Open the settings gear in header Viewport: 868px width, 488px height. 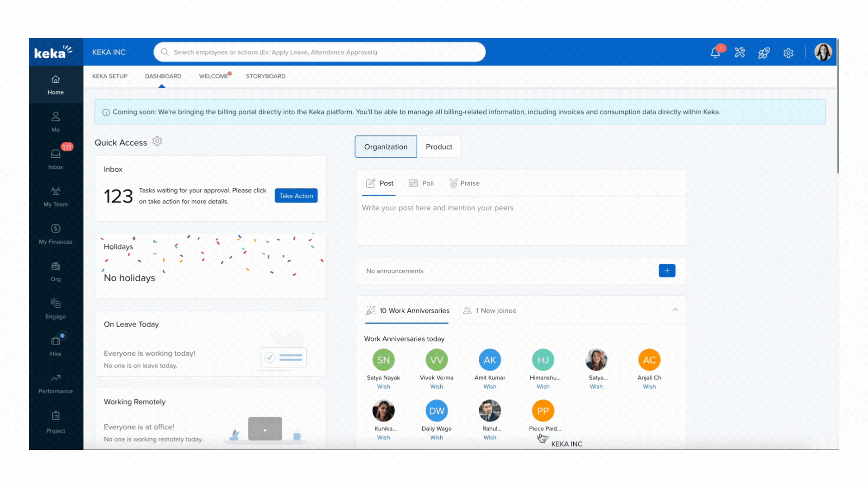[788, 53]
